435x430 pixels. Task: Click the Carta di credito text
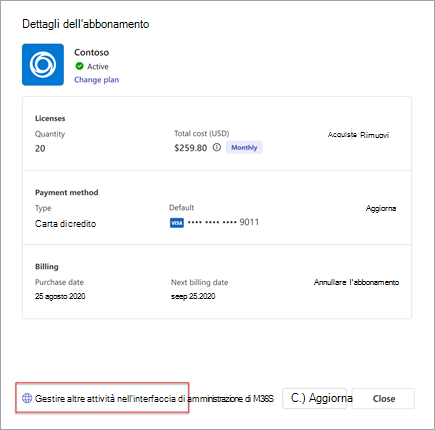(65, 224)
